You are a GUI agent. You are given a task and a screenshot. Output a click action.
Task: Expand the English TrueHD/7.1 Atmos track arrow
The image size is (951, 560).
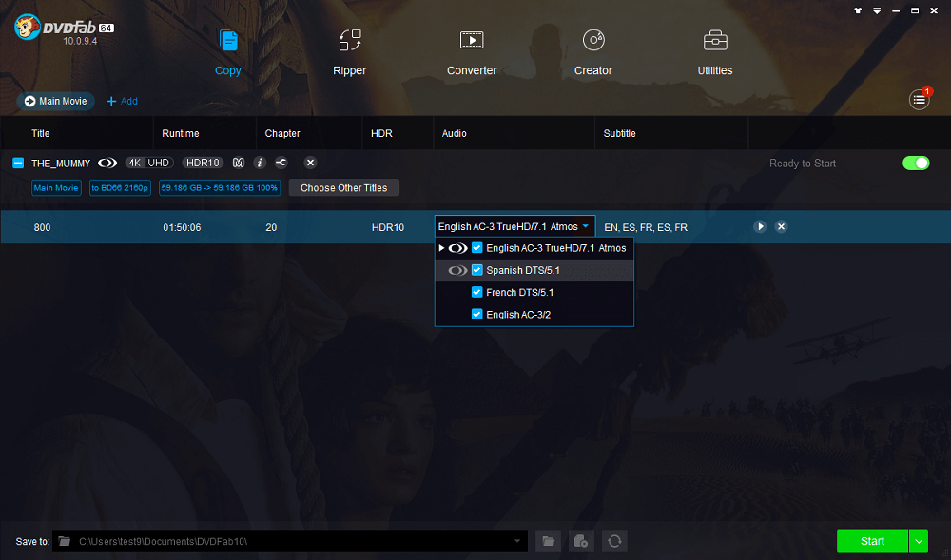coord(441,248)
